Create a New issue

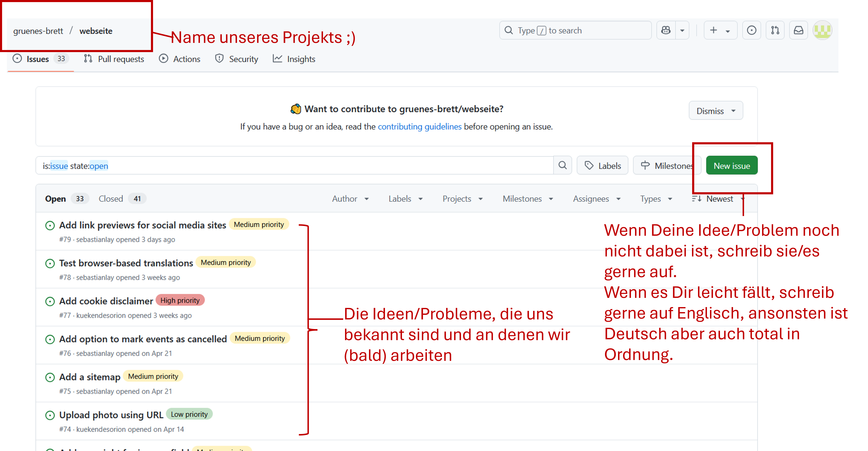click(x=731, y=166)
